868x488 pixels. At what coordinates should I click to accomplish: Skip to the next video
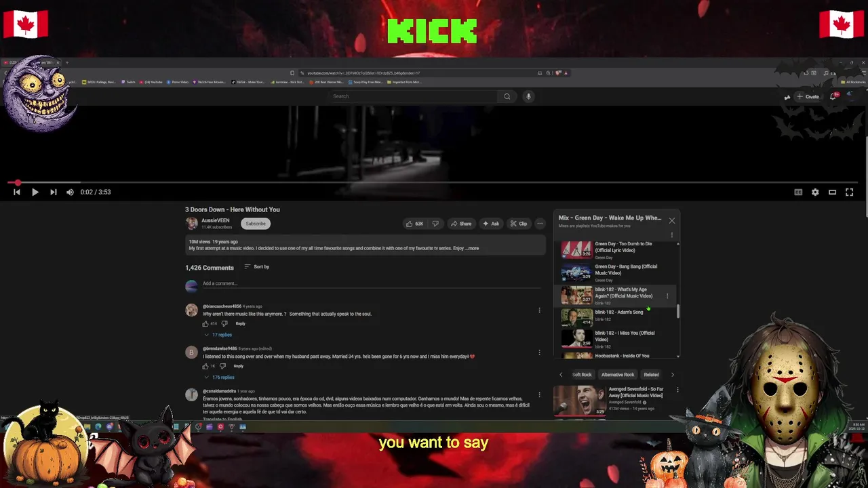pos(53,192)
